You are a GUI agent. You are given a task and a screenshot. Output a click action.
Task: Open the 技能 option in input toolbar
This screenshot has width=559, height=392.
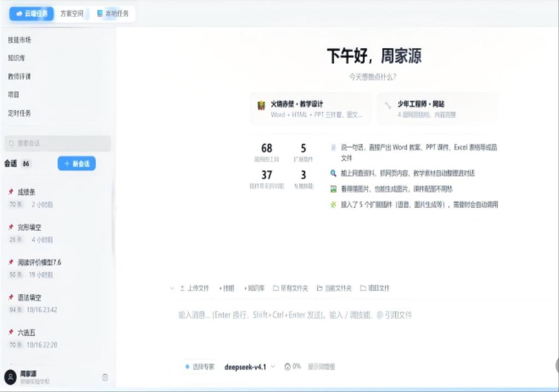[x=227, y=288]
